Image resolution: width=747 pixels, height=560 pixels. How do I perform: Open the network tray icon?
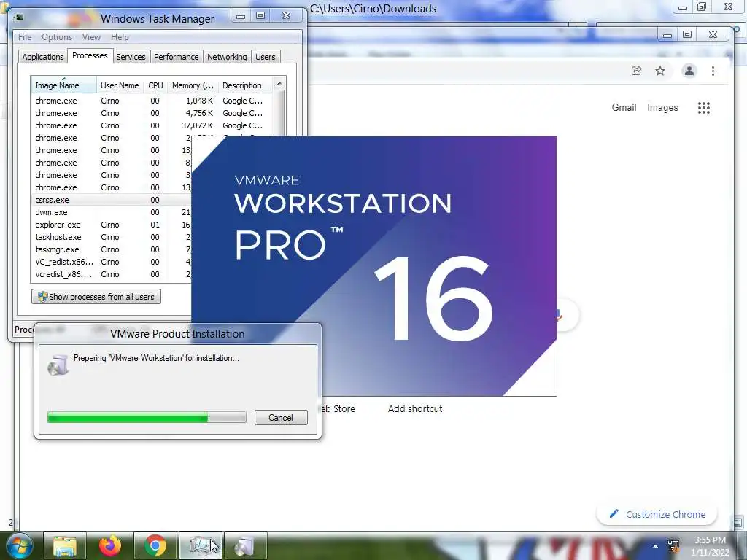[673, 546]
